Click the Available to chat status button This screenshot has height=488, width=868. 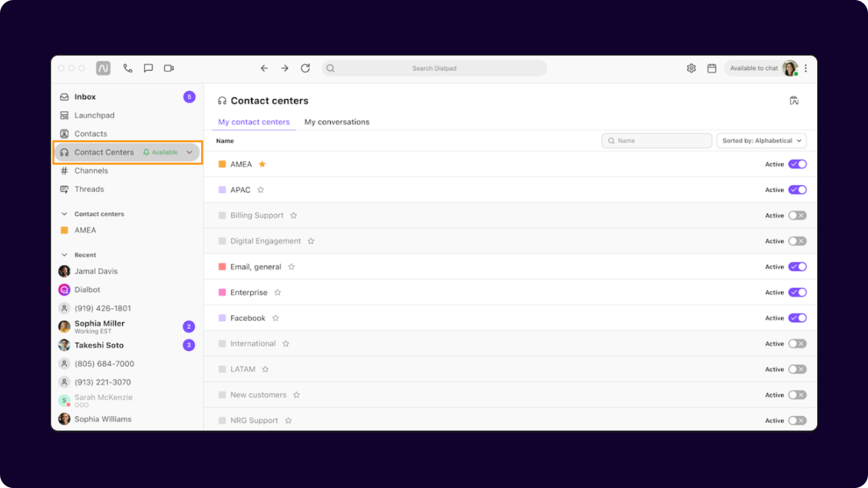pyautogui.click(x=753, y=68)
